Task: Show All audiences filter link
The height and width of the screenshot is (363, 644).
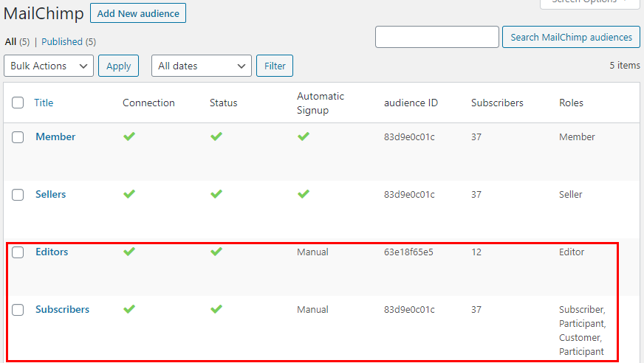Action: 10,42
